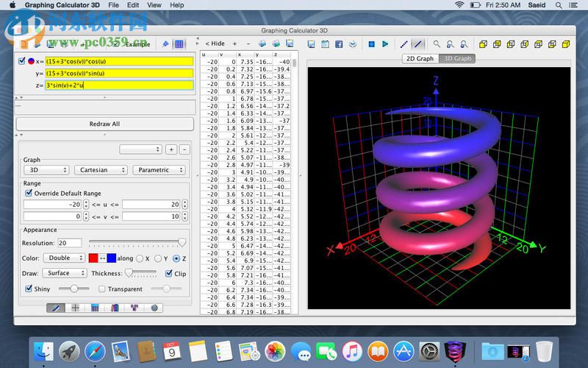Open the round blue settings tab icon
This screenshot has width=588, height=368.
click(x=154, y=308)
